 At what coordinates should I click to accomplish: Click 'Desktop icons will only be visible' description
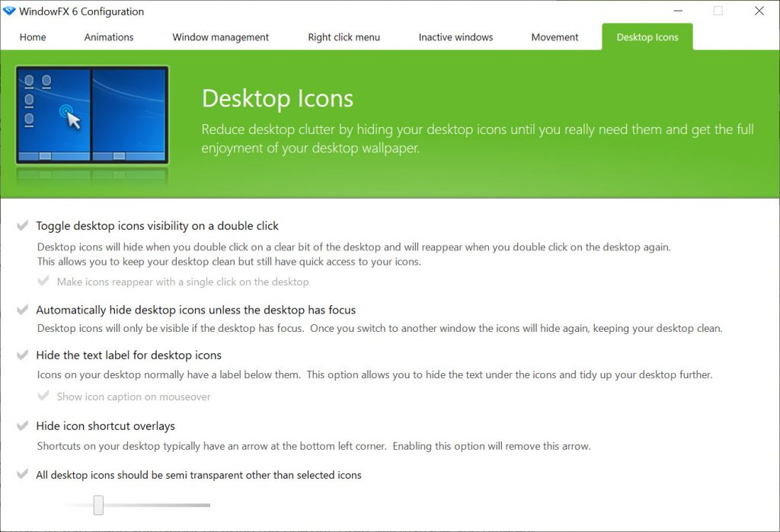379,328
